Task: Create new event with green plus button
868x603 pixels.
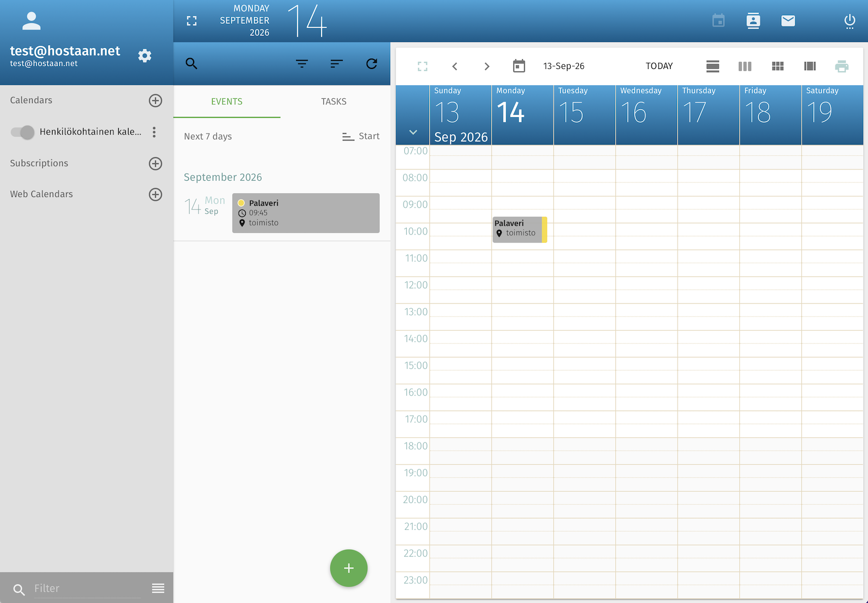Action: tap(349, 568)
